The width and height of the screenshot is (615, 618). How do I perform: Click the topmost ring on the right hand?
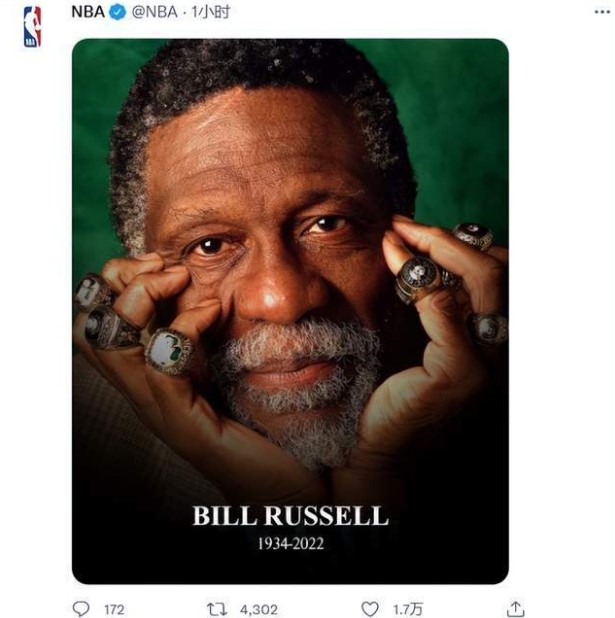coord(472,236)
